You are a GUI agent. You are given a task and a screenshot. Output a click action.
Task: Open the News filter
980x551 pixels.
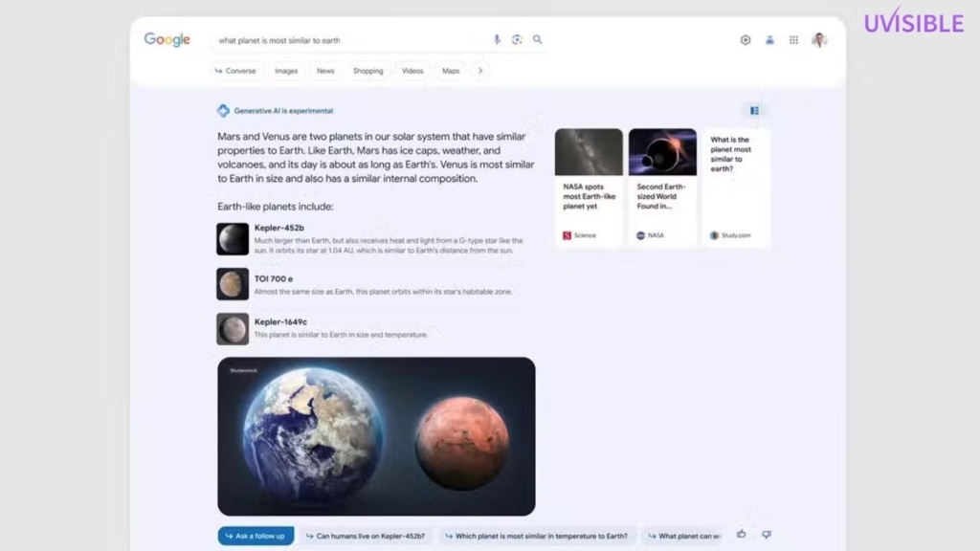coord(325,71)
